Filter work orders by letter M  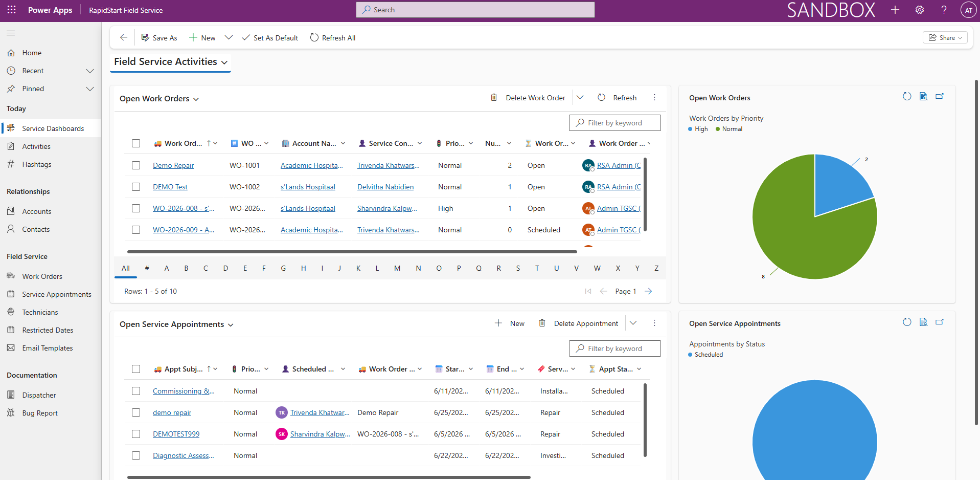397,268
